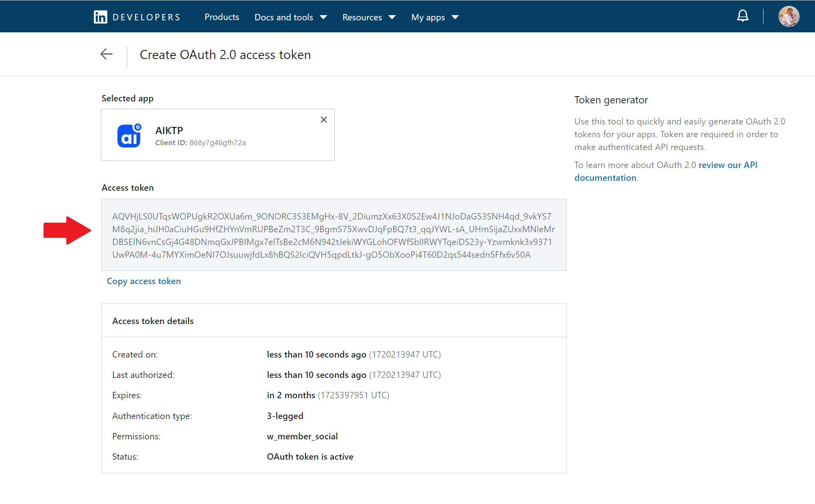Click the Access token details header

pos(153,321)
